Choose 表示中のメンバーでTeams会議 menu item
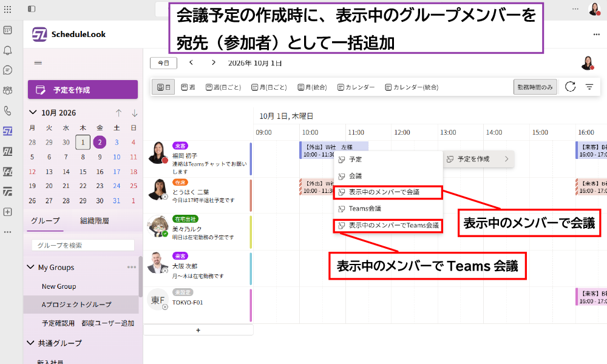607x364 pixels. [387, 226]
